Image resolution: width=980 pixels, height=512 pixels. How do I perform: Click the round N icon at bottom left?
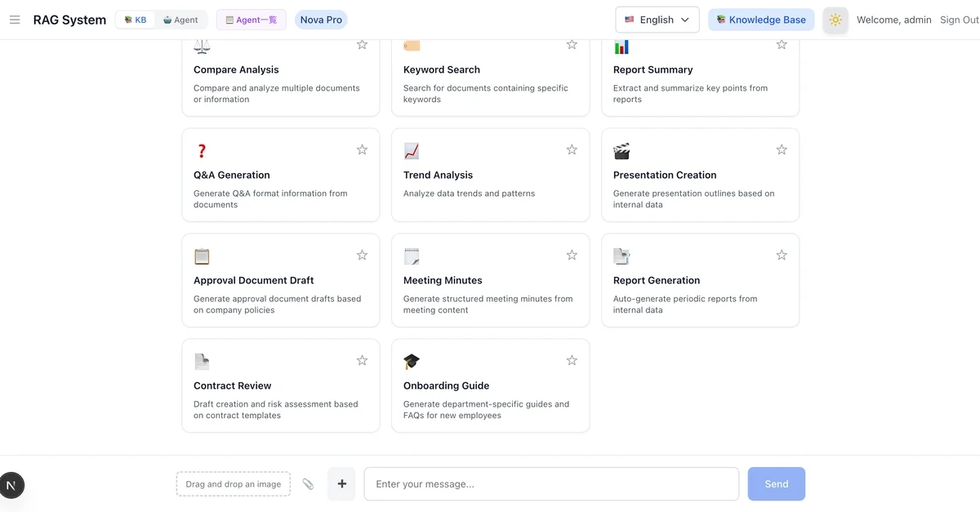point(11,485)
